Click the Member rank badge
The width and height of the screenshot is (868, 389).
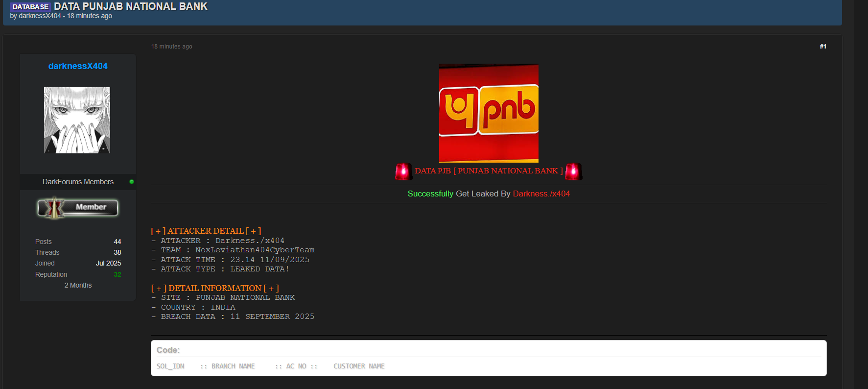pos(78,208)
